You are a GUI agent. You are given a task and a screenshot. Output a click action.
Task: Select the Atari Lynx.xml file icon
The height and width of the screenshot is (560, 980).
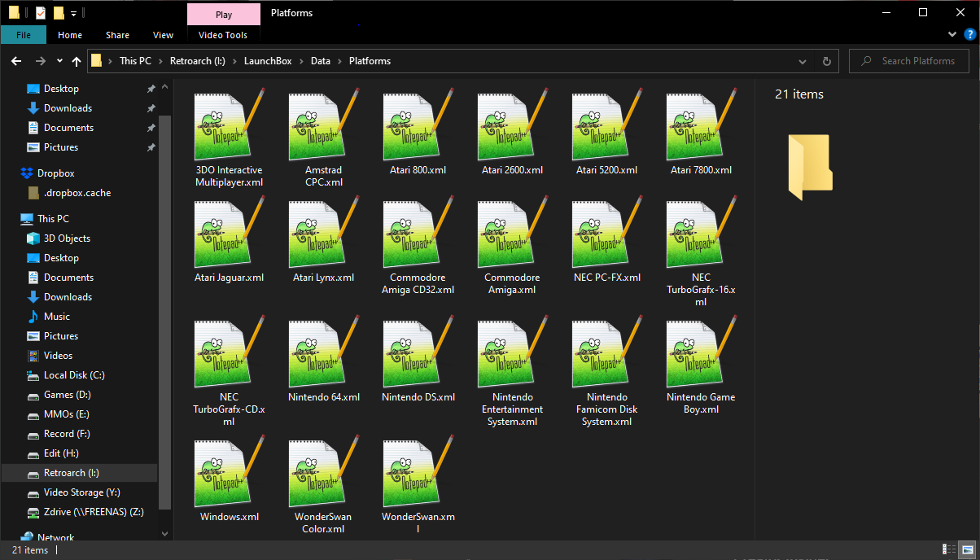(323, 231)
